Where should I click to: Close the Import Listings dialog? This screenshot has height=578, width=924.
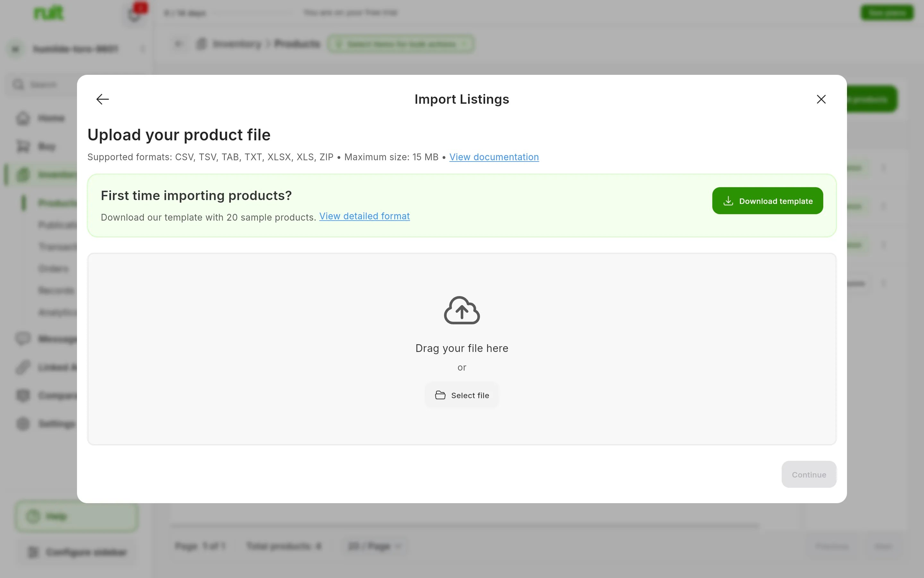[821, 100]
